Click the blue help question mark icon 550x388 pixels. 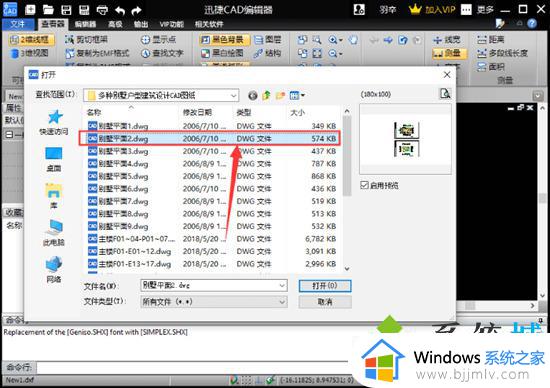532,24
